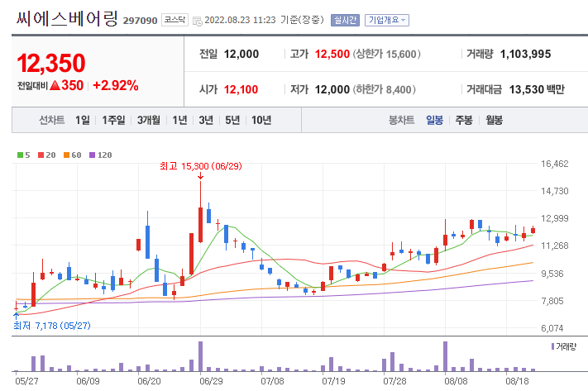Screen dimensions: 588x391
Task: Click the 고가 12,500 value
Action: (x=332, y=54)
